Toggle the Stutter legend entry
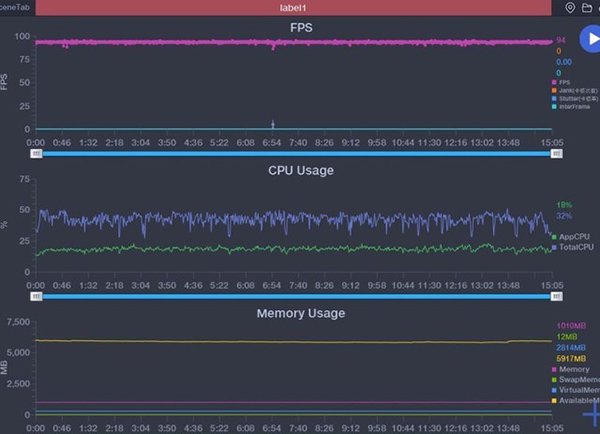 coord(574,100)
